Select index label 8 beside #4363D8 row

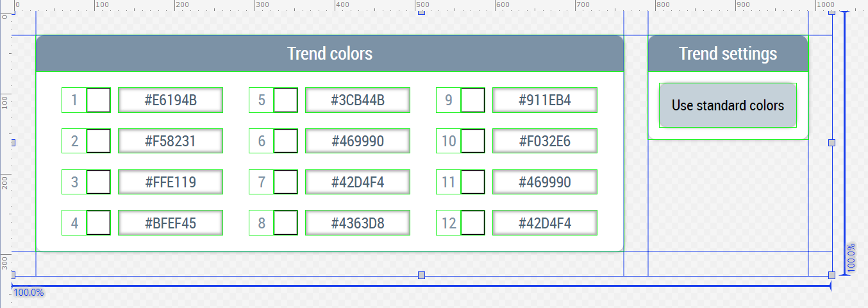262,223
